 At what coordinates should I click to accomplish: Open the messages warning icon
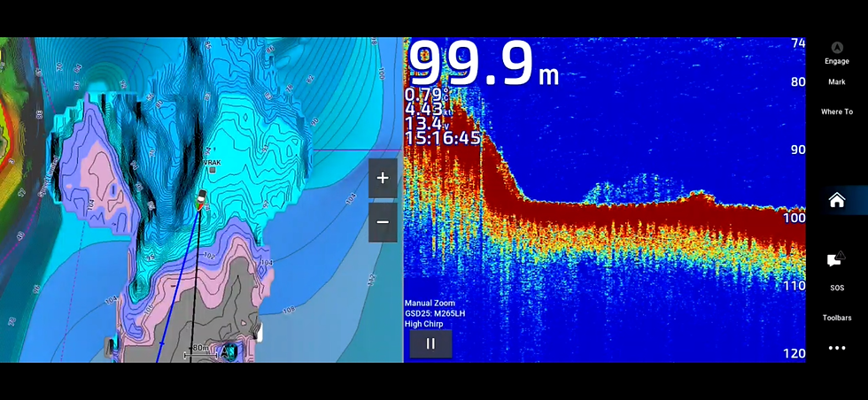click(836, 259)
